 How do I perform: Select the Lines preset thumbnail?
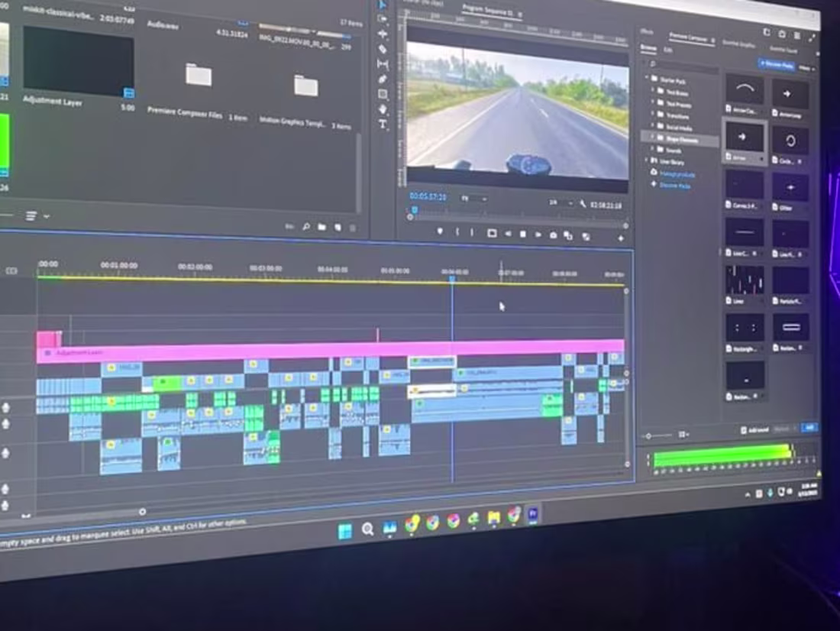745,280
